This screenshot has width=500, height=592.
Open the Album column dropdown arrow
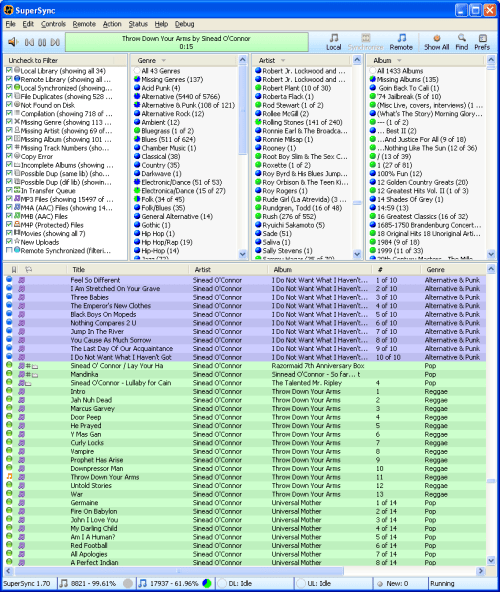click(x=399, y=60)
